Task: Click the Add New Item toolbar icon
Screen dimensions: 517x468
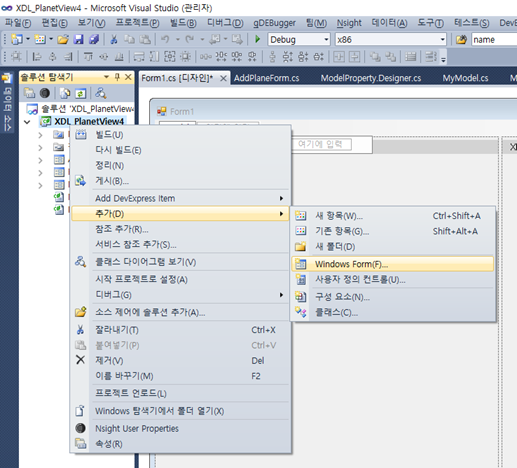Action: click(x=40, y=40)
